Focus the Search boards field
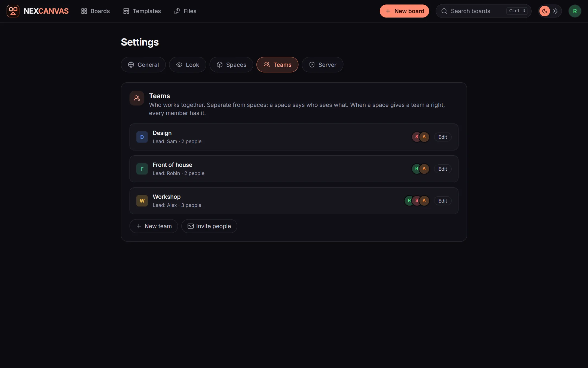 (483, 11)
